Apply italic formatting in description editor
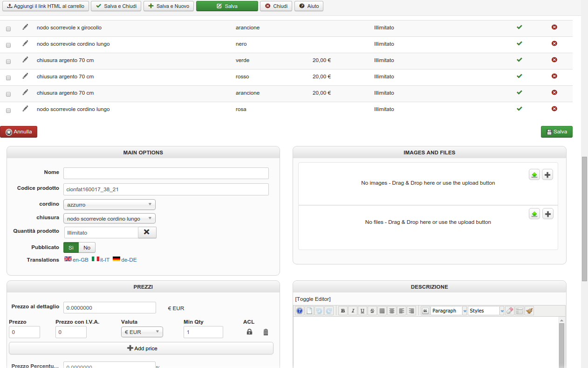 tap(353, 311)
